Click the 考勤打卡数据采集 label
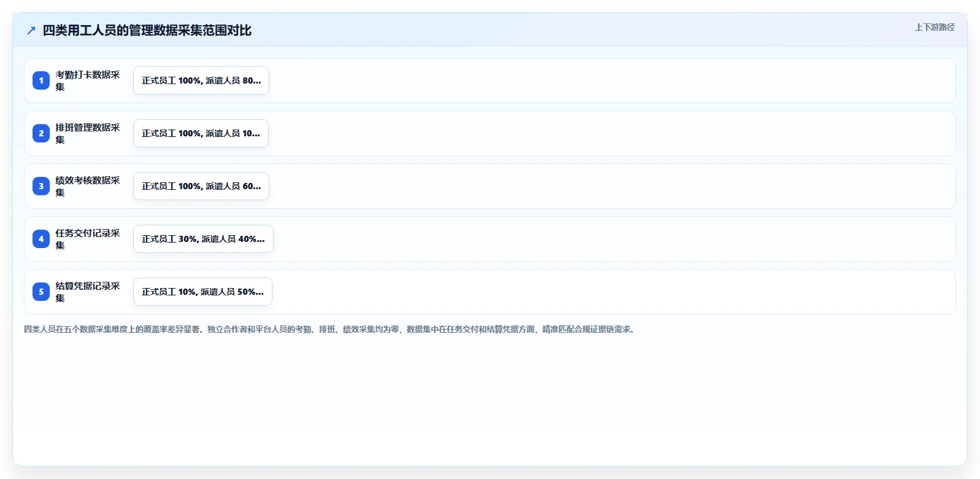The image size is (980, 479). coord(88,80)
